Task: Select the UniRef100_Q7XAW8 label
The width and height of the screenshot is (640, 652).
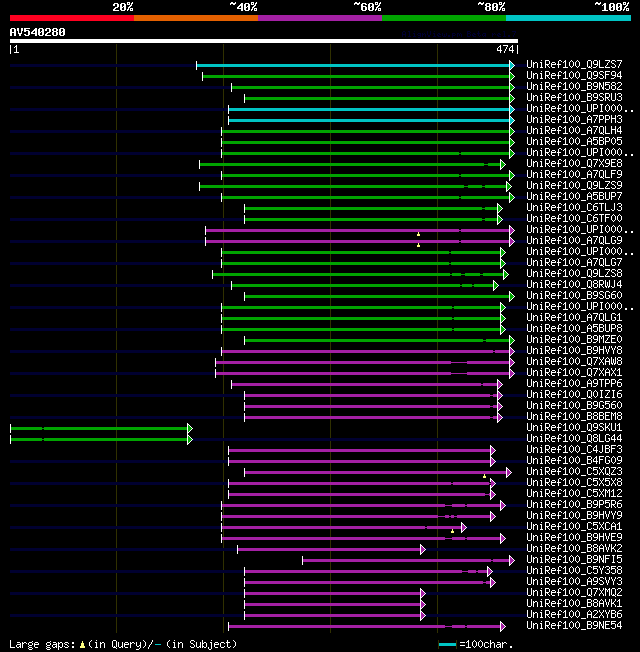Action: click(574, 362)
